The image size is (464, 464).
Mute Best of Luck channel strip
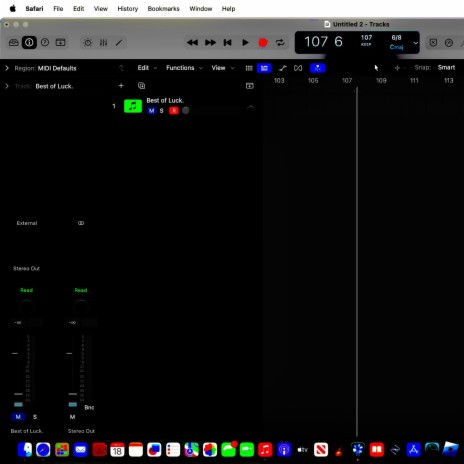point(18,417)
